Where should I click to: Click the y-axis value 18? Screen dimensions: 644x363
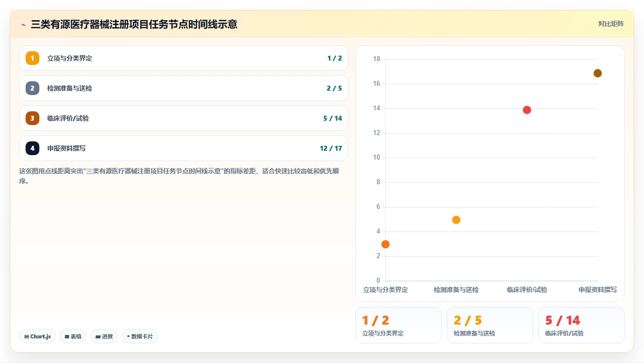pyautogui.click(x=377, y=59)
